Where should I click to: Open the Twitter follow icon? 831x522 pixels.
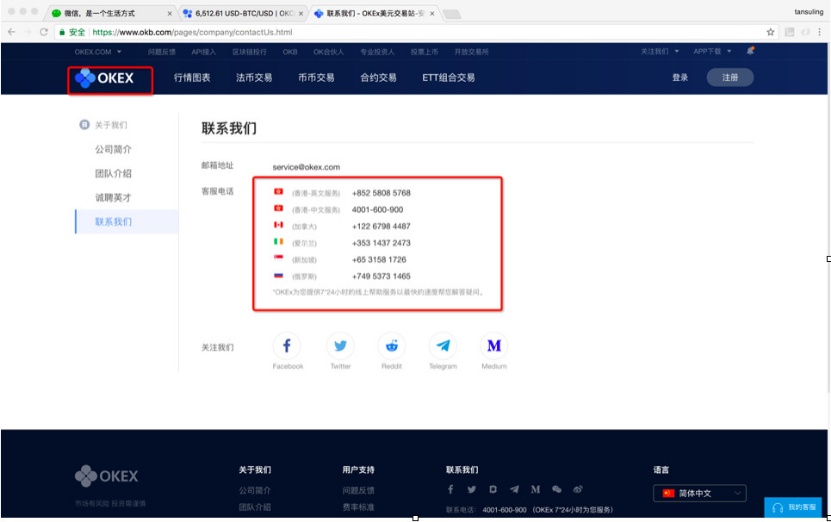click(x=340, y=346)
